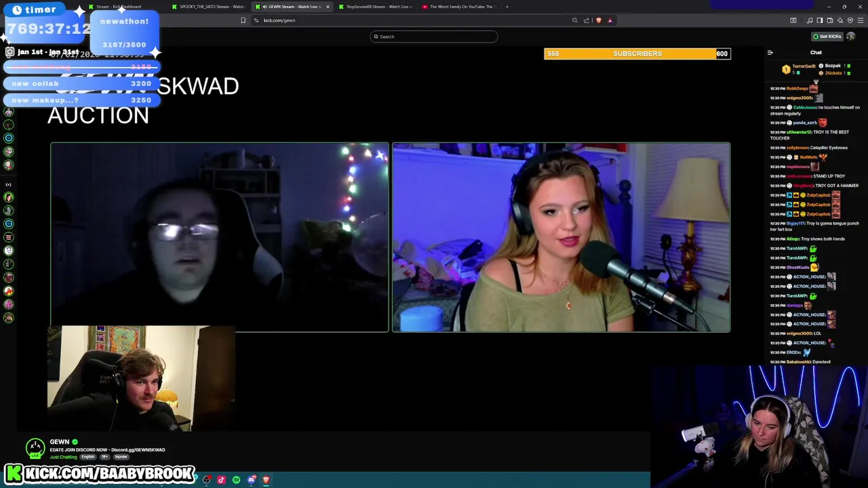Click username zollybrown in chat
Viewport: 868px width, 488px height.
click(798, 148)
